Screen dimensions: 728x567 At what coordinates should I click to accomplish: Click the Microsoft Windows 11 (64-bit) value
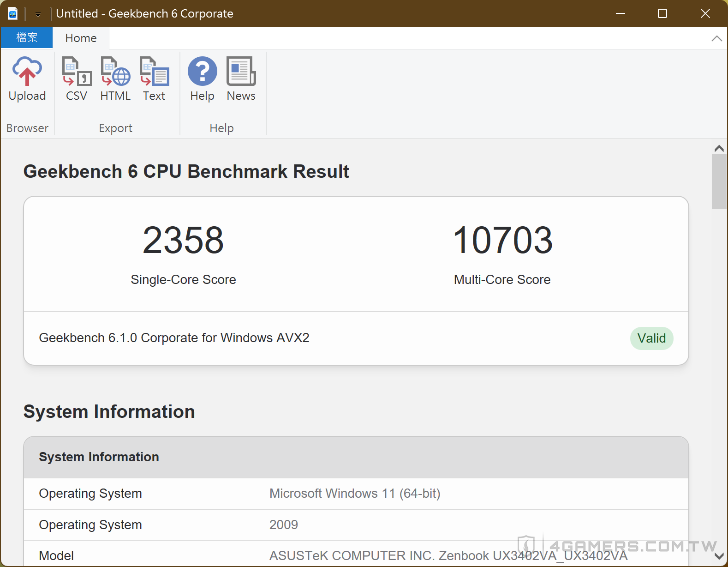coord(355,494)
